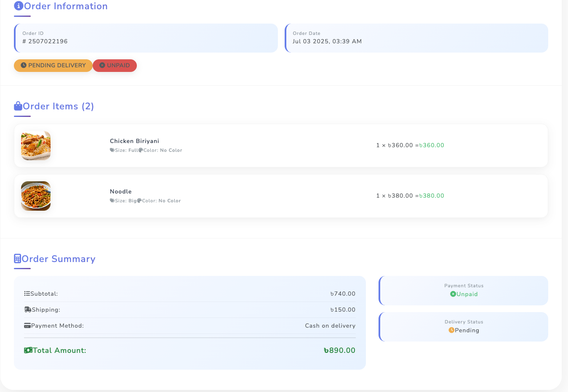
Task: Open the Chicken Biriyani product image
Action: 36,146
